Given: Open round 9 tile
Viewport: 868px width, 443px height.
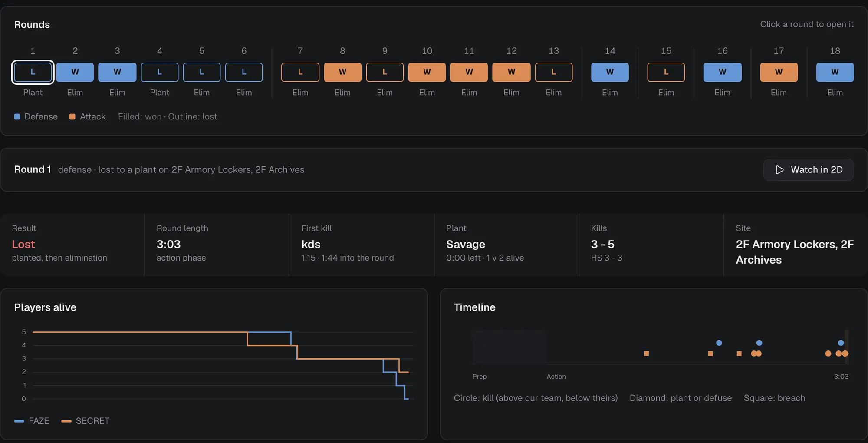Looking at the screenshot, I should click(x=385, y=72).
